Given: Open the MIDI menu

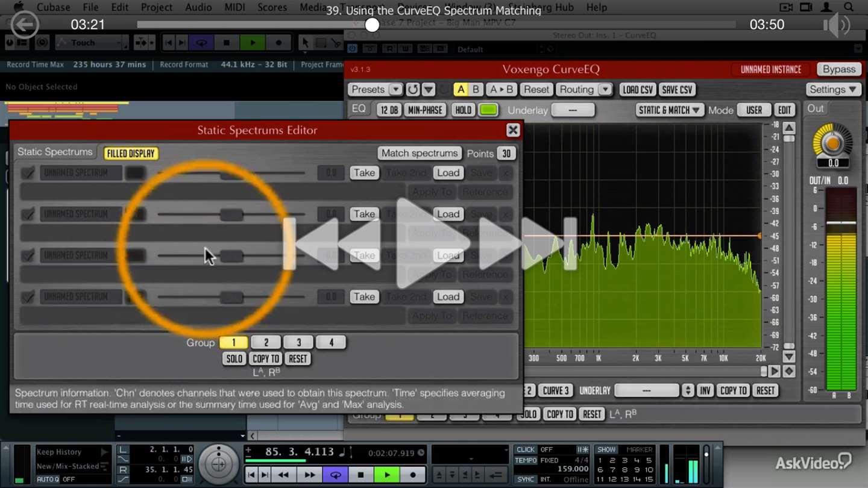Looking at the screenshot, I should coord(234,7).
